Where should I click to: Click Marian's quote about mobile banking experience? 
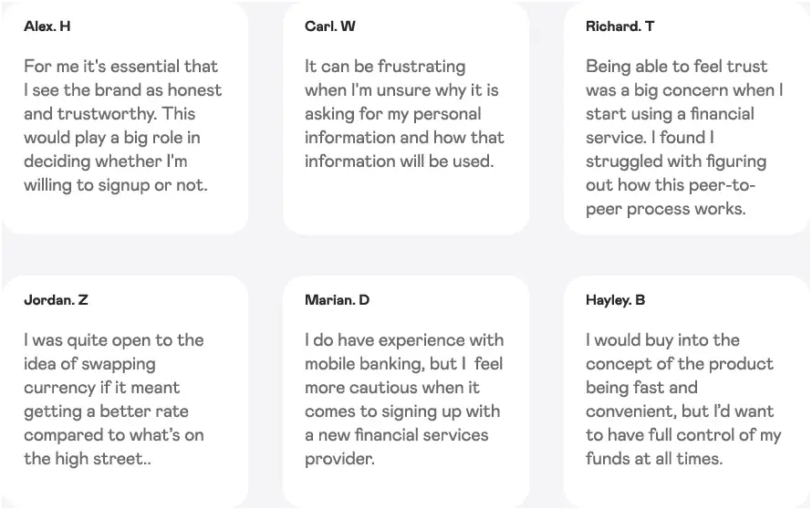point(403,400)
